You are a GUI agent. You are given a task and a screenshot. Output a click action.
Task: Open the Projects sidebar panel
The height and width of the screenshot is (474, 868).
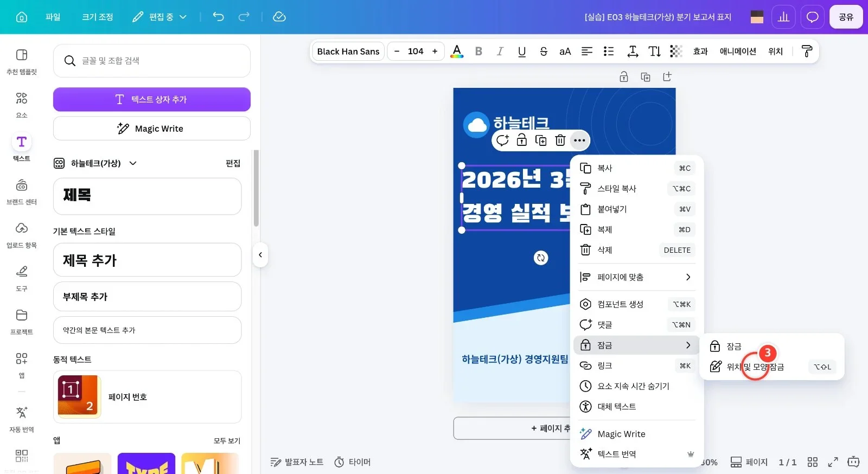pos(22,322)
